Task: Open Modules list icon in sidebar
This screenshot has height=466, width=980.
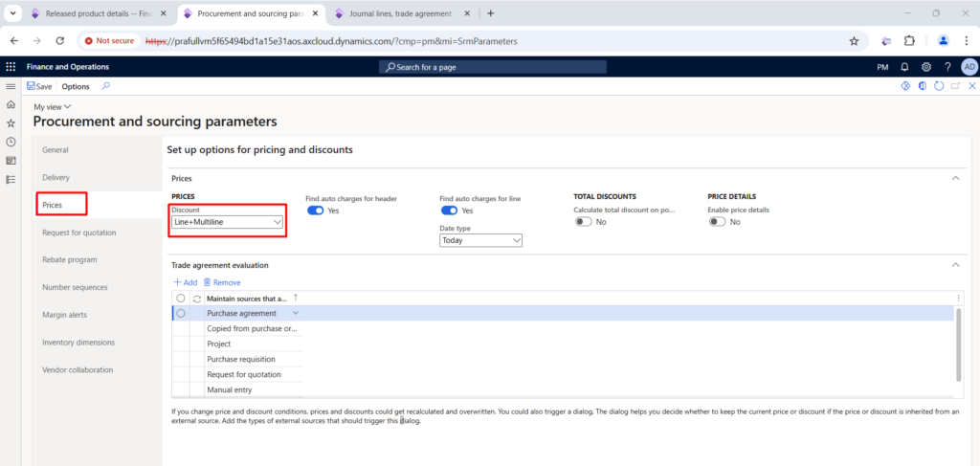Action: tap(10, 179)
